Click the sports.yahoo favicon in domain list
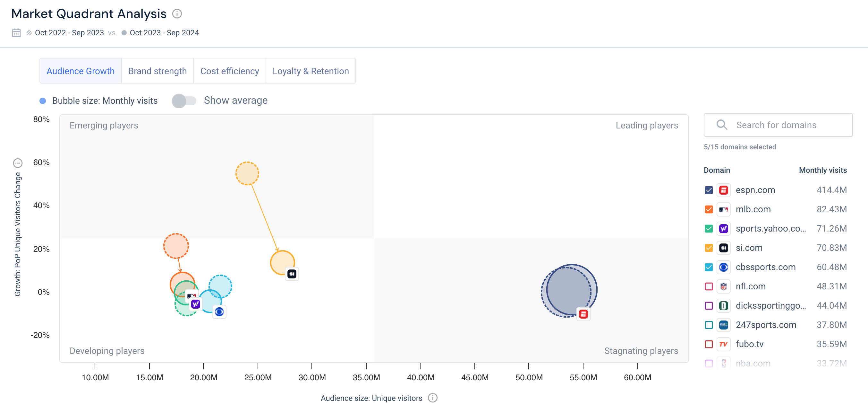The width and height of the screenshot is (868, 413). (x=723, y=228)
